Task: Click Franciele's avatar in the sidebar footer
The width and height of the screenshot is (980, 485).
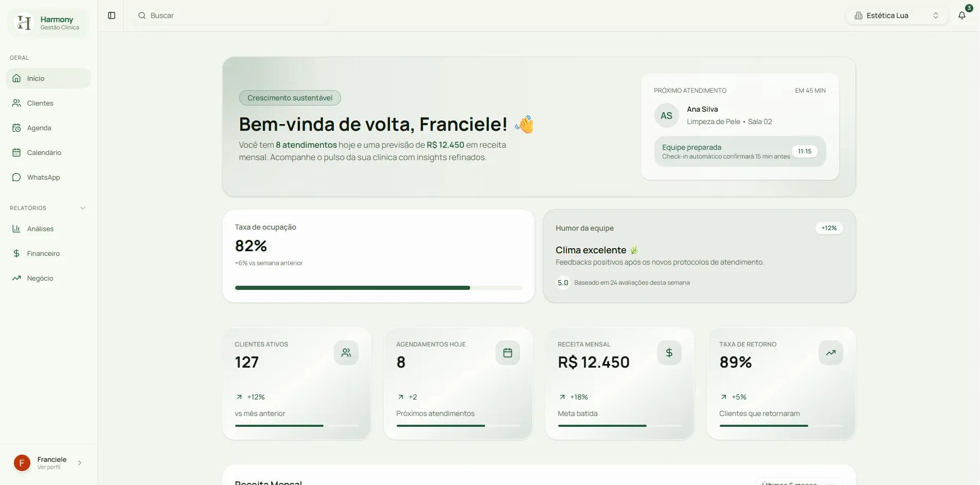Action: (22, 463)
